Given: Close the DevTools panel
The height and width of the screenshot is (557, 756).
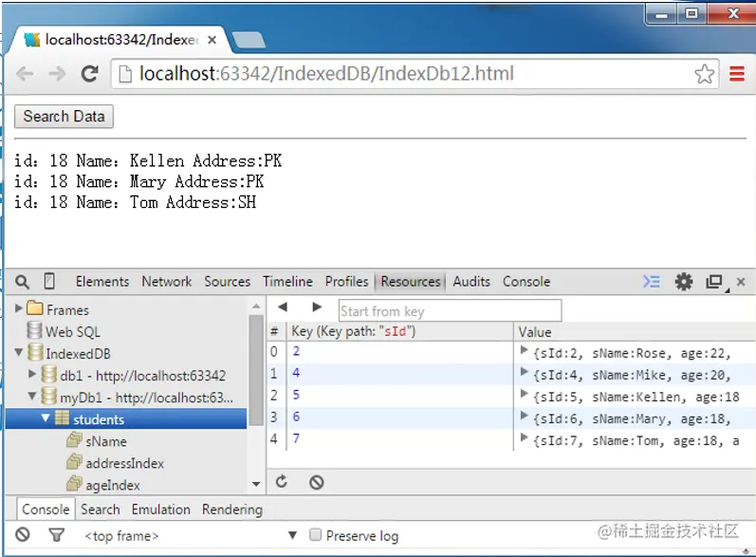Looking at the screenshot, I should (x=741, y=282).
